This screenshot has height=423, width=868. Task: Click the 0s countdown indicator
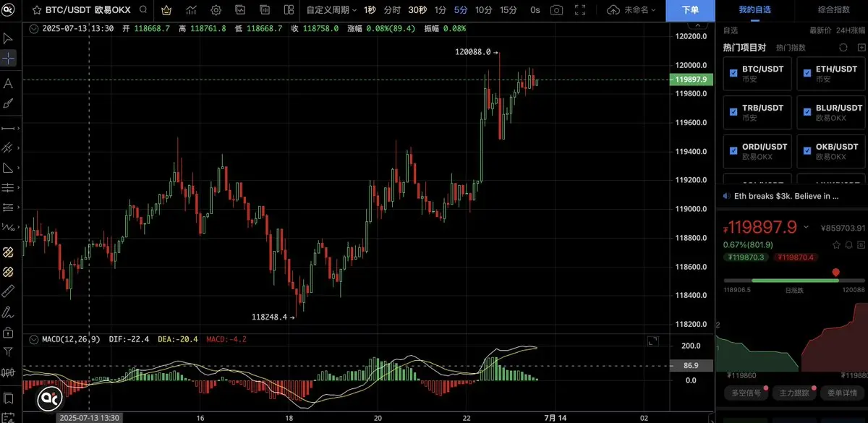[x=535, y=10]
